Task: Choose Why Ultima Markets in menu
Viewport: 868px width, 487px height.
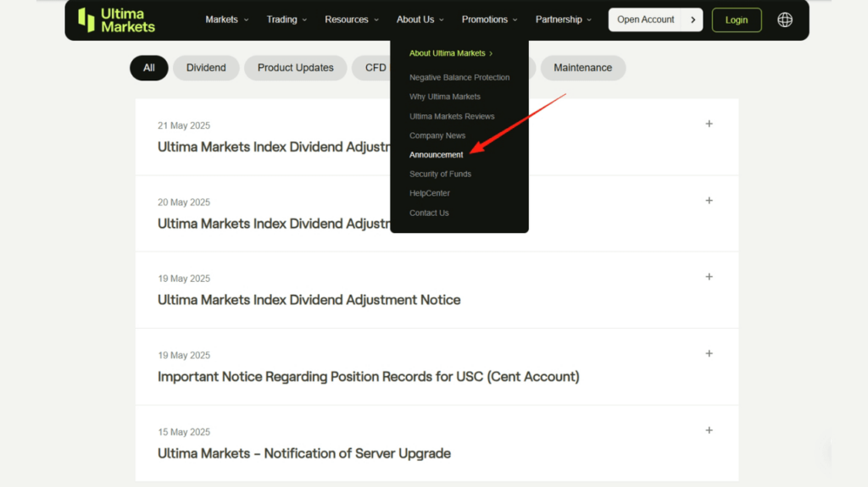Action: tap(445, 97)
